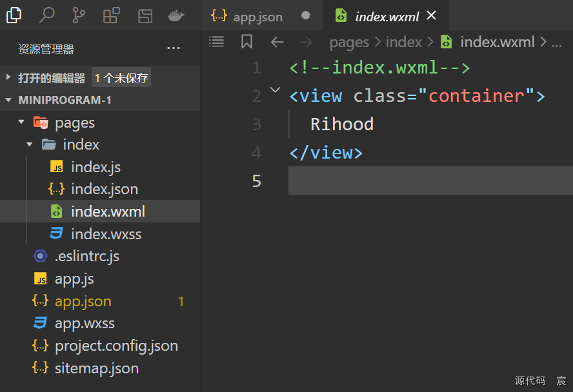573x392 pixels.
Task: Click the CSS icon beside index.wxss
Action: [x=56, y=233]
